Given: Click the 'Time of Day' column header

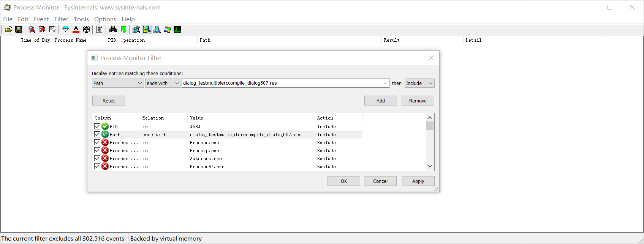Looking at the screenshot, I should tap(35, 40).
